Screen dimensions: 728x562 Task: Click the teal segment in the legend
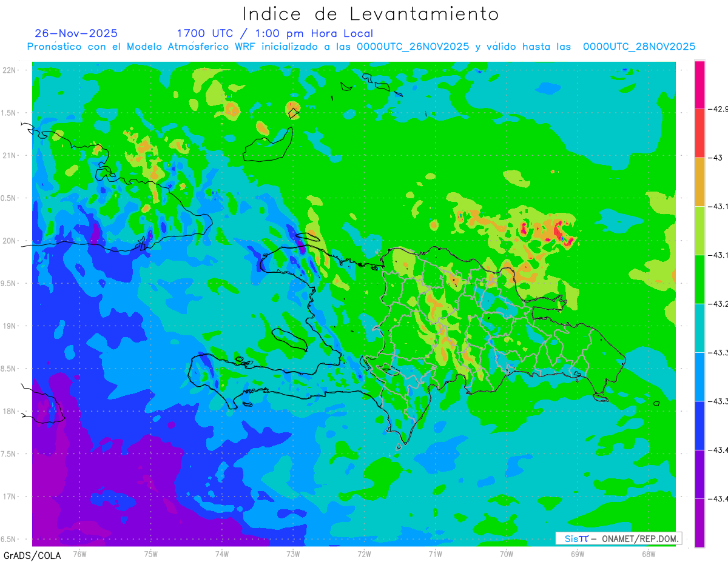point(699,328)
